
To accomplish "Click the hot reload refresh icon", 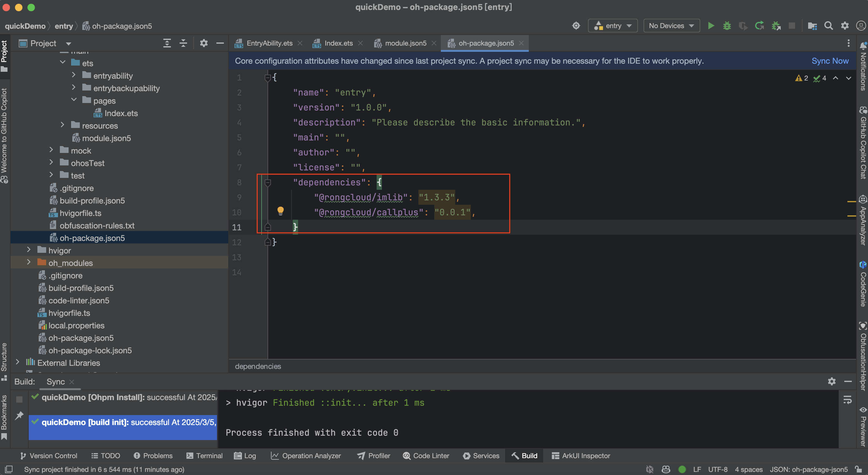I will click(x=759, y=26).
